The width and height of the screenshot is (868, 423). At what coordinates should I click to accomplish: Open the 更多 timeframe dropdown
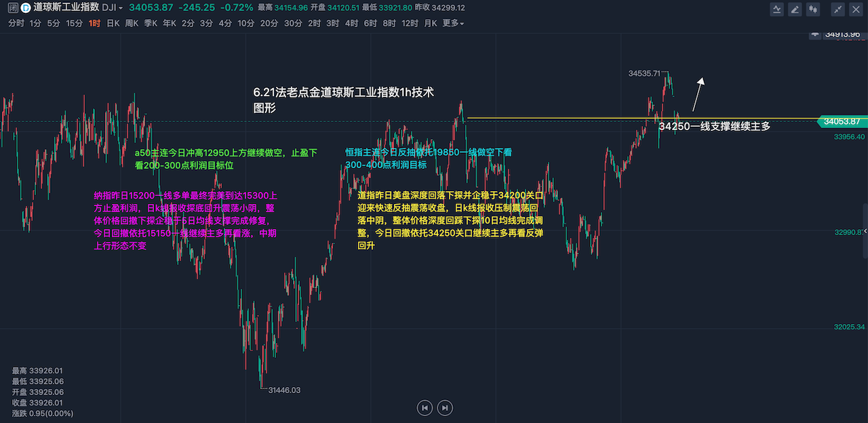(x=453, y=23)
